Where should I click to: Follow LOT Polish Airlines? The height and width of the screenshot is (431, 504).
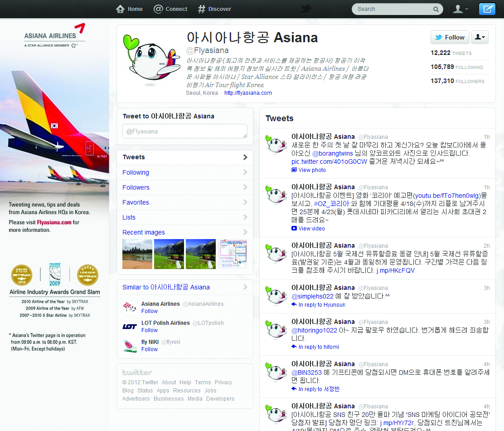[x=150, y=330]
